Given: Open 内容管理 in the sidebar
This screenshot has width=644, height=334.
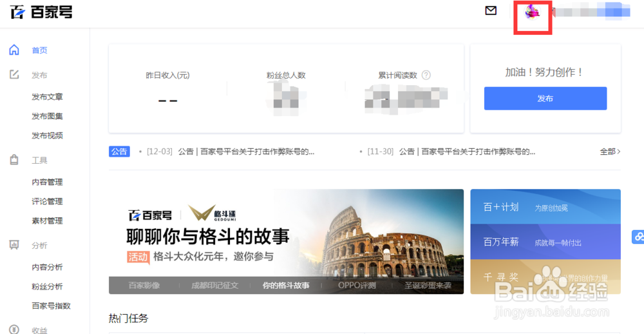Looking at the screenshot, I should [x=47, y=182].
